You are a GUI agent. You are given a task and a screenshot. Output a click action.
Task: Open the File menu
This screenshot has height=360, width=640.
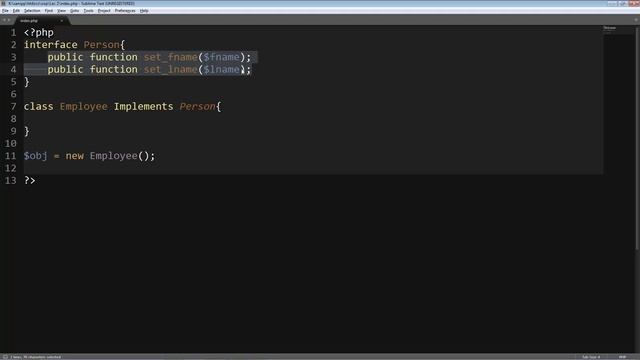5,11
